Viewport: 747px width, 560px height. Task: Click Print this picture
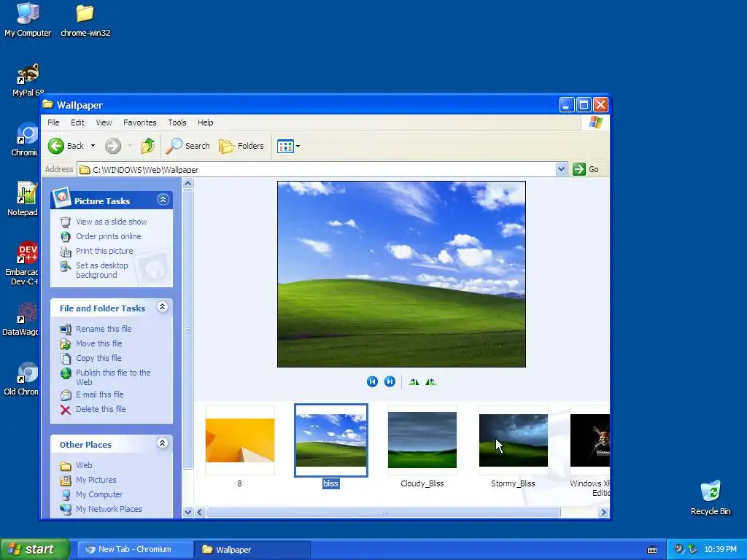click(104, 251)
